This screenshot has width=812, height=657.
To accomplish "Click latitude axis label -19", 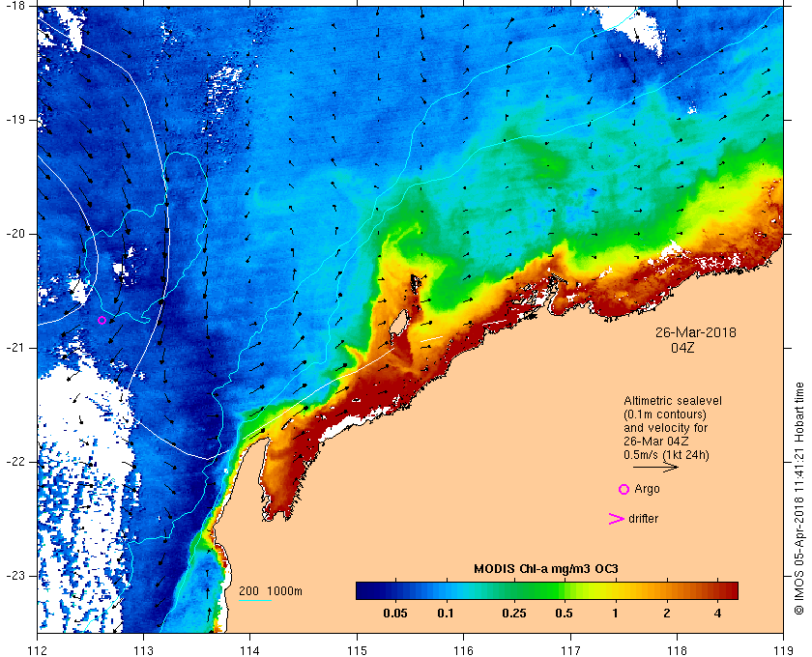I will (x=15, y=120).
